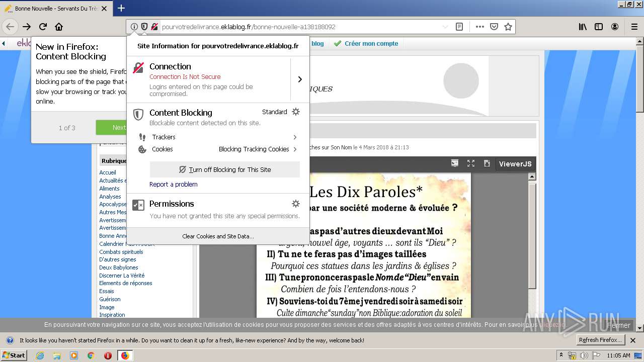Toggle Reader View icon in address bar
The width and height of the screenshot is (644, 362).
(459, 27)
